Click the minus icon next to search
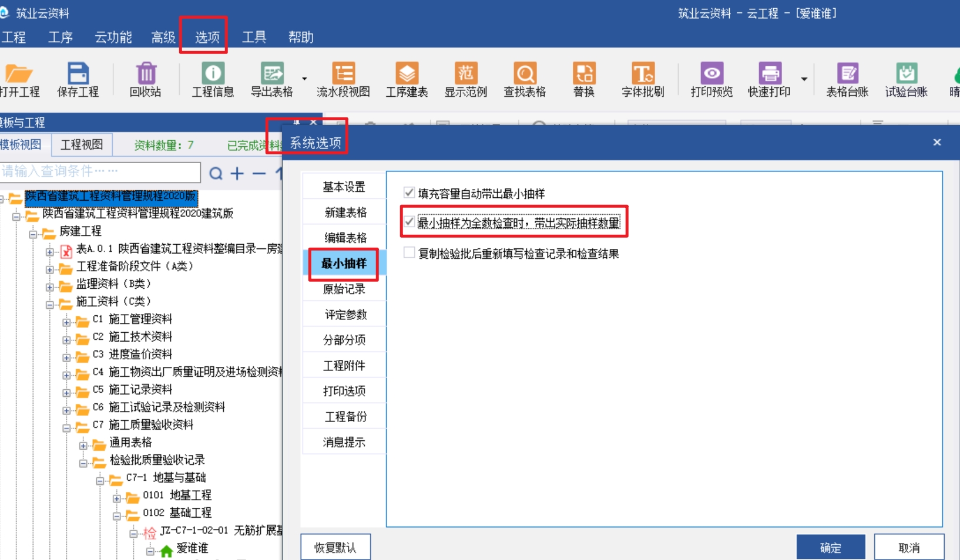The height and width of the screenshot is (560, 960). [259, 173]
